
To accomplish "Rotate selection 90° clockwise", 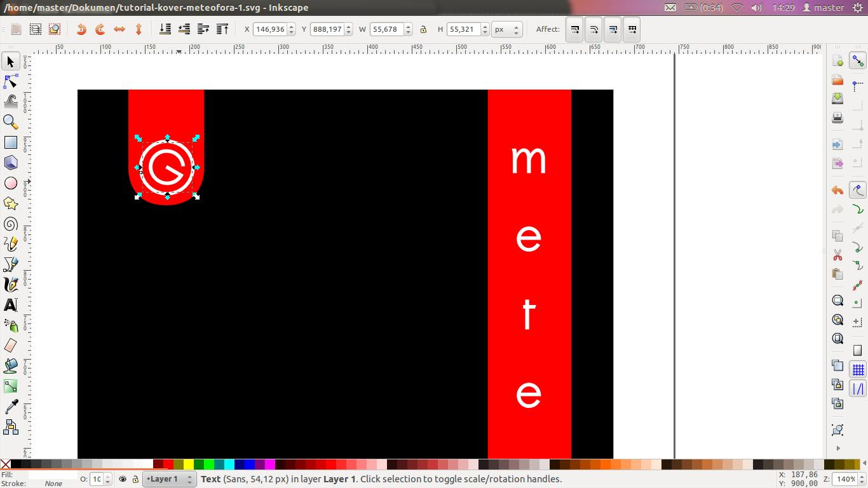I will (100, 29).
